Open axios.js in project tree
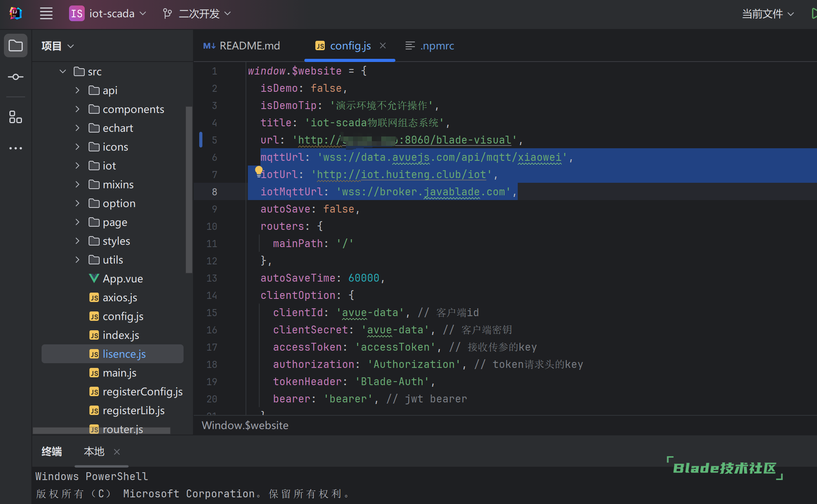Viewport: 817px width, 504px height. 113,297
